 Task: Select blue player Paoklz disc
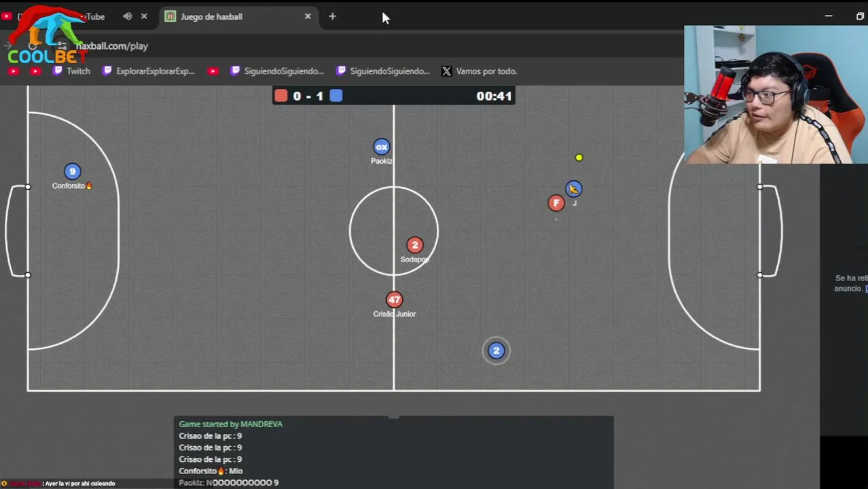pyautogui.click(x=382, y=147)
